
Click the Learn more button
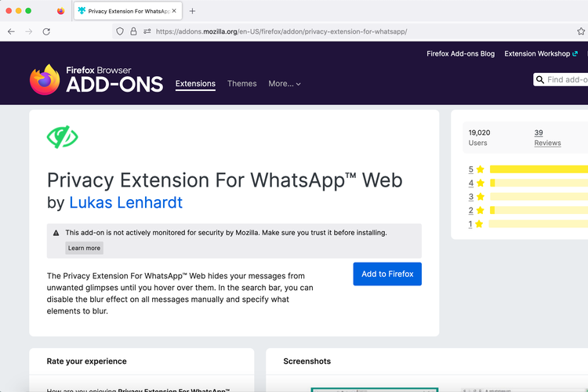84,248
